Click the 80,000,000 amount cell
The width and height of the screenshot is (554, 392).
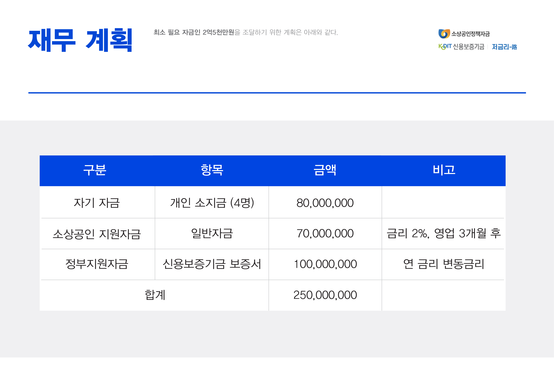pyautogui.click(x=325, y=203)
